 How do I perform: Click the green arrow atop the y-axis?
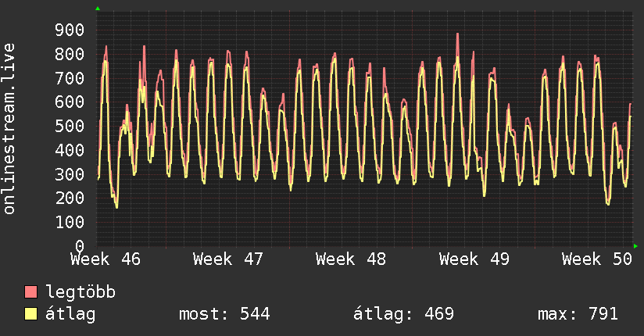pyautogui.click(x=98, y=9)
